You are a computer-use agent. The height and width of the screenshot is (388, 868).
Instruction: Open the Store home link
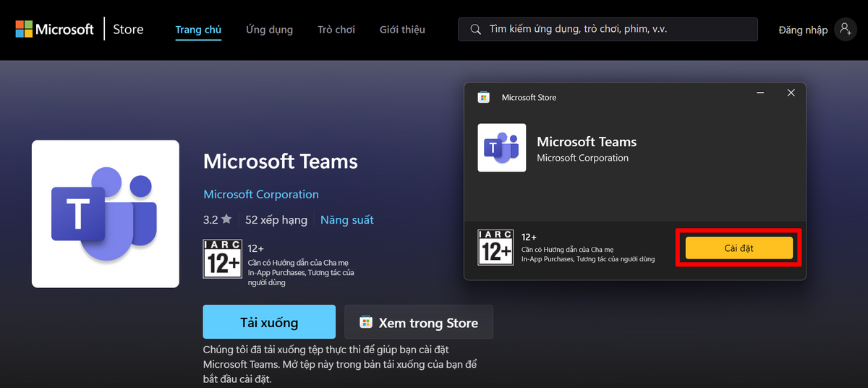coord(129,30)
